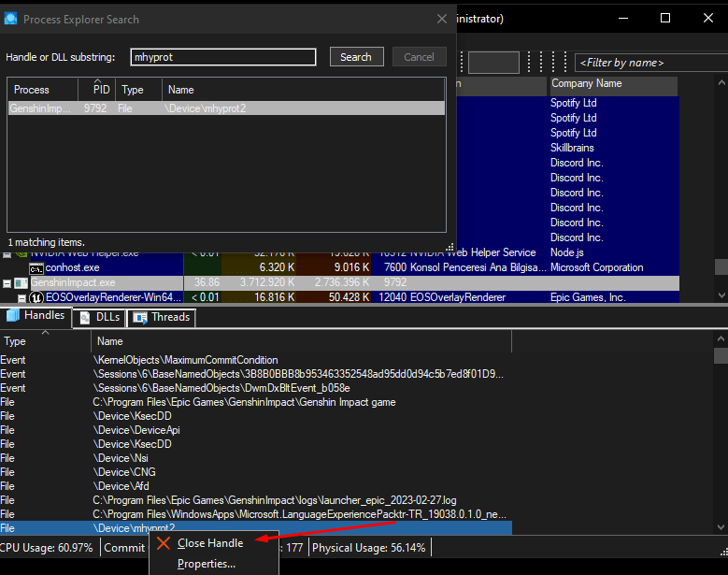The image size is (728, 575).
Task: Maximize the Process Explorer main window
Action: (665, 18)
